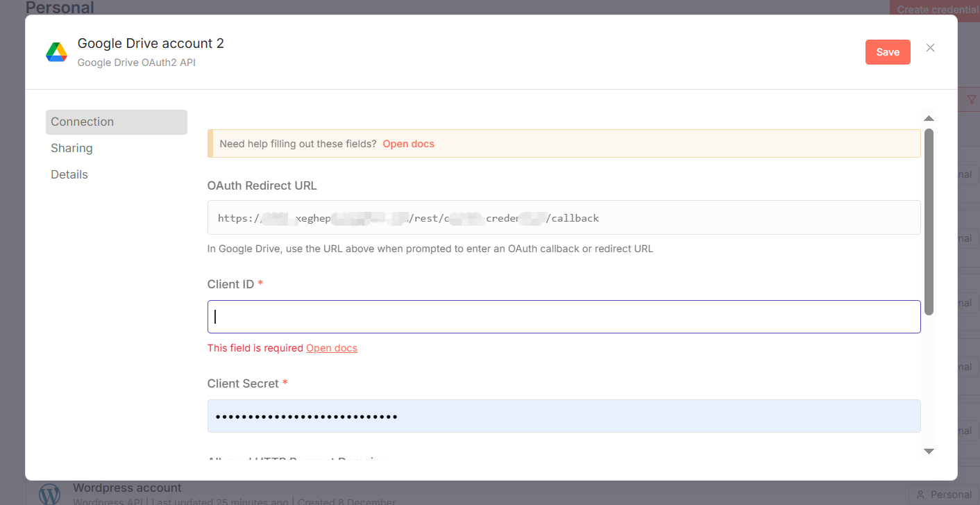Open docs next to the required field error
Viewport: 980px width, 505px height.
click(x=332, y=347)
